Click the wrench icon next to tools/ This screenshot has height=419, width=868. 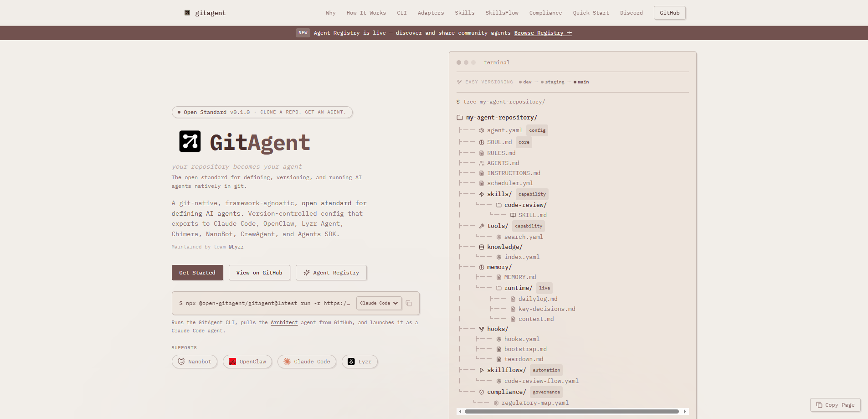pos(482,226)
